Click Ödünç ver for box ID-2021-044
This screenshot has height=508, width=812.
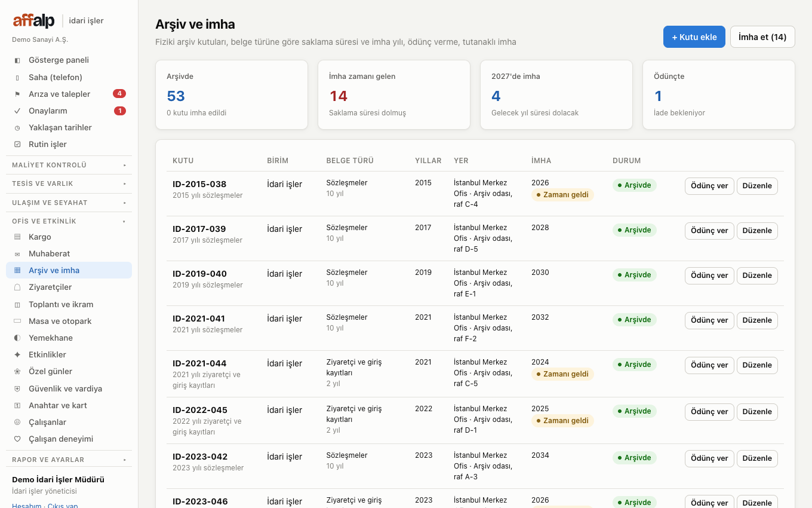click(x=709, y=365)
